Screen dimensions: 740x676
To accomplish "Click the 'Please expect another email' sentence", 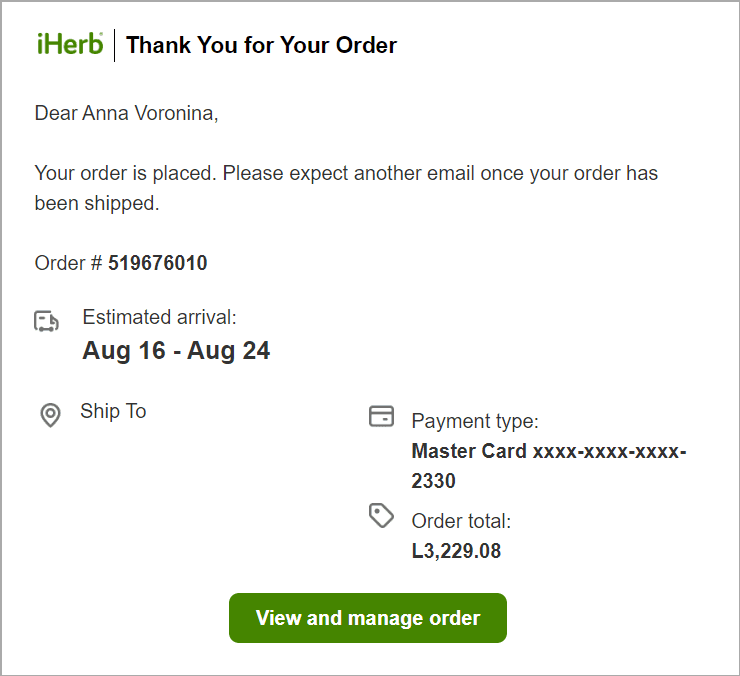I will (x=440, y=173).
